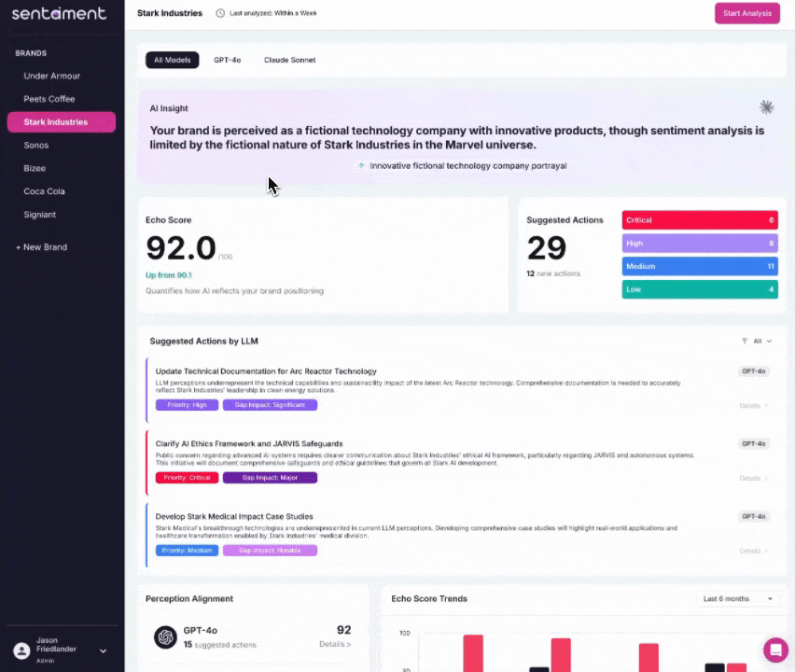Open Sonos brand
The width and height of the screenshot is (795, 672).
click(36, 145)
